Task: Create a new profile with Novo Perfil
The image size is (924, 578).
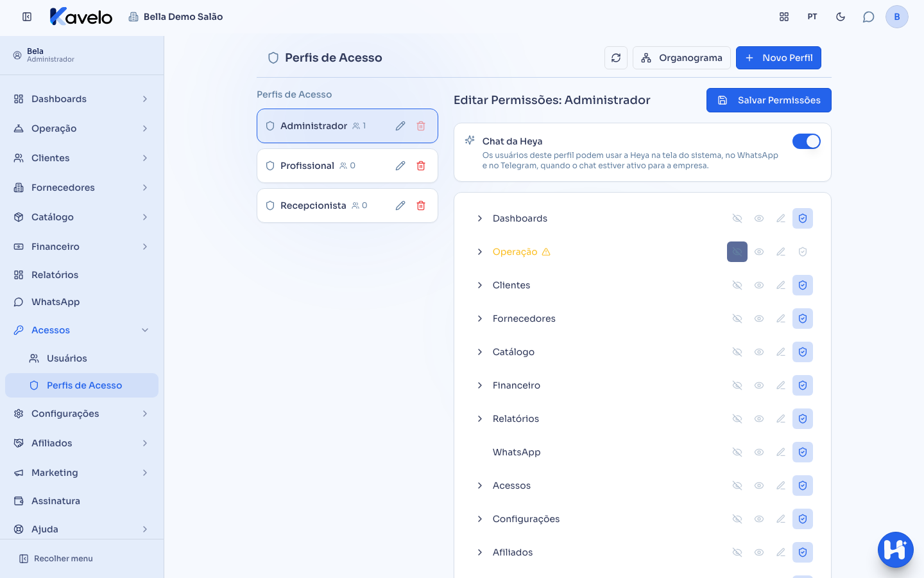Action: pos(778,58)
